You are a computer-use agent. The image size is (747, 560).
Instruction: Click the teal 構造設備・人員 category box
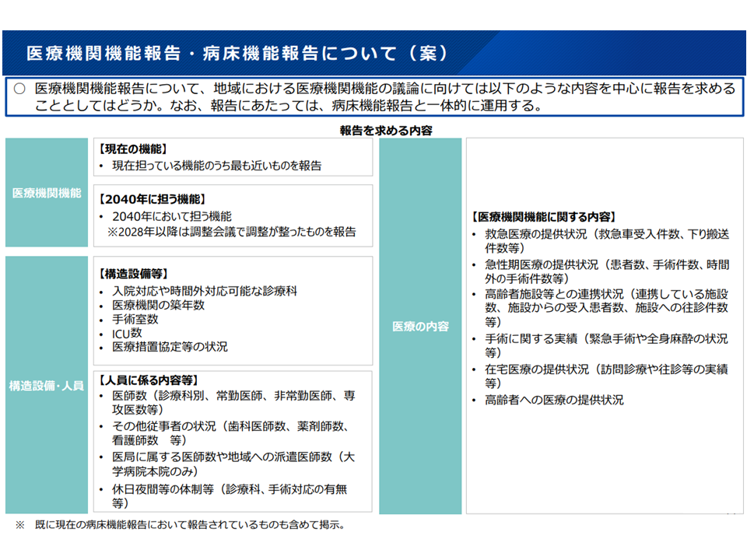[47, 385]
